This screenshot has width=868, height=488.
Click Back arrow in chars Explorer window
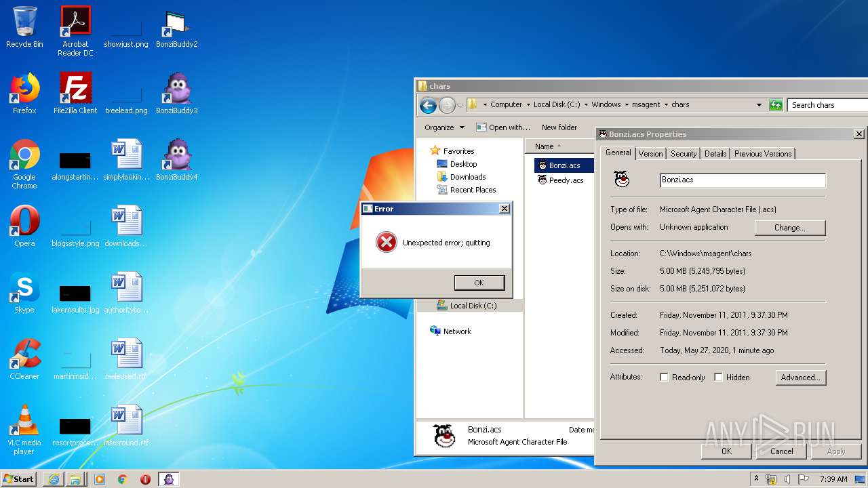[x=428, y=105]
